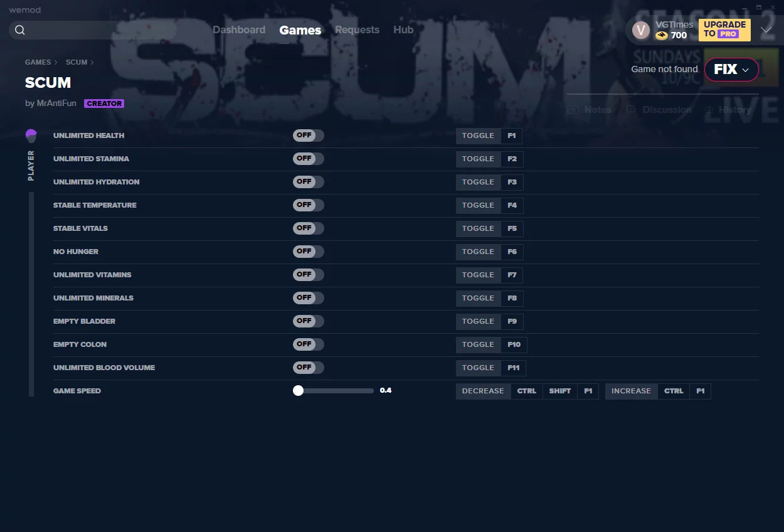Click the F7 hotkey for Unlimited Vitamins
Image resolution: width=784 pixels, height=532 pixels.
[x=512, y=275]
